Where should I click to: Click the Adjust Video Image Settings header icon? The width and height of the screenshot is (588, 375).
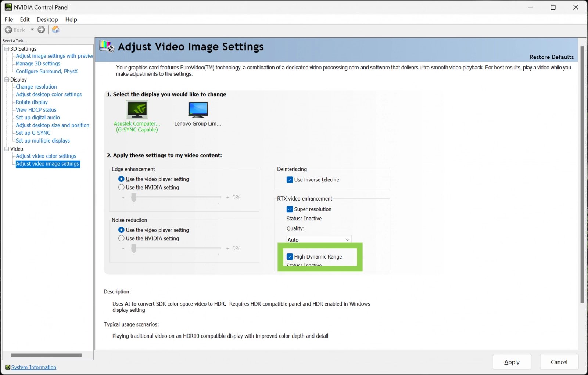click(106, 46)
